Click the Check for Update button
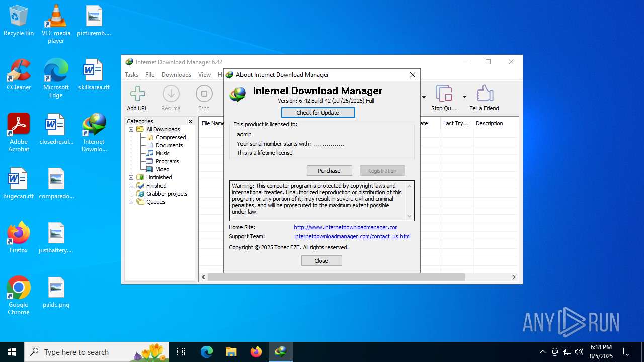Image resolution: width=644 pixels, height=362 pixels. [x=318, y=113]
